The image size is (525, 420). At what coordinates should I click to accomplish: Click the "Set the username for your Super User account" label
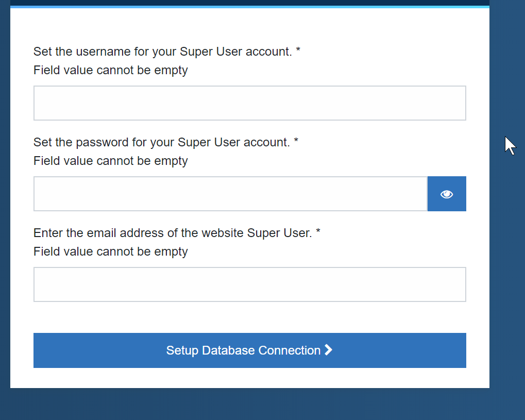[x=163, y=52]
